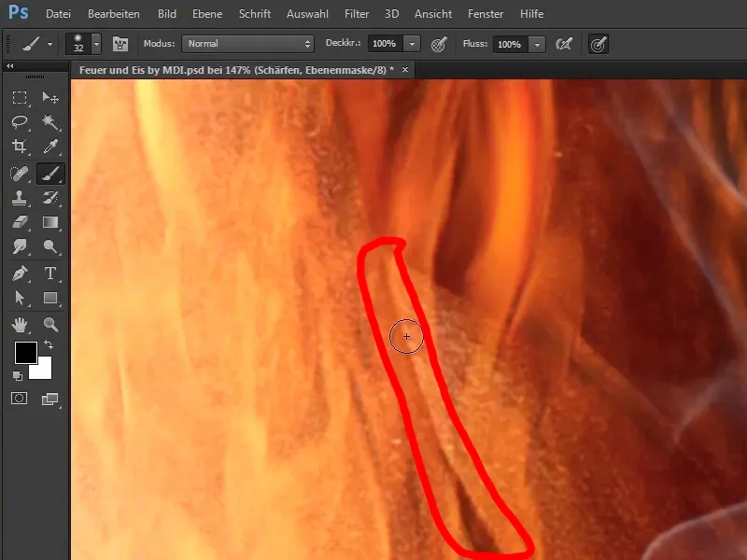Click the current brush tool preset icon

[31, 44]
